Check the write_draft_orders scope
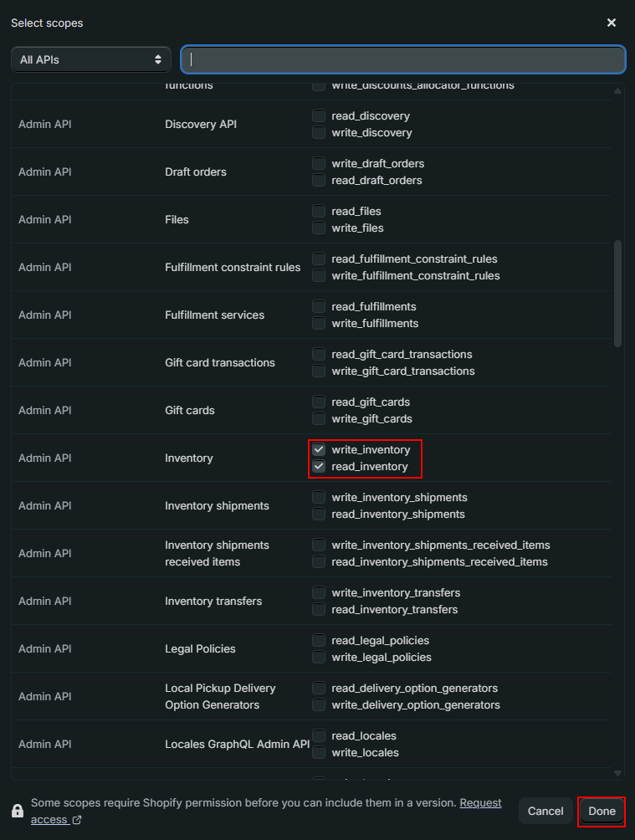Image resolution: width=635 pixels, height=840 pixels. tap(319, 164)
